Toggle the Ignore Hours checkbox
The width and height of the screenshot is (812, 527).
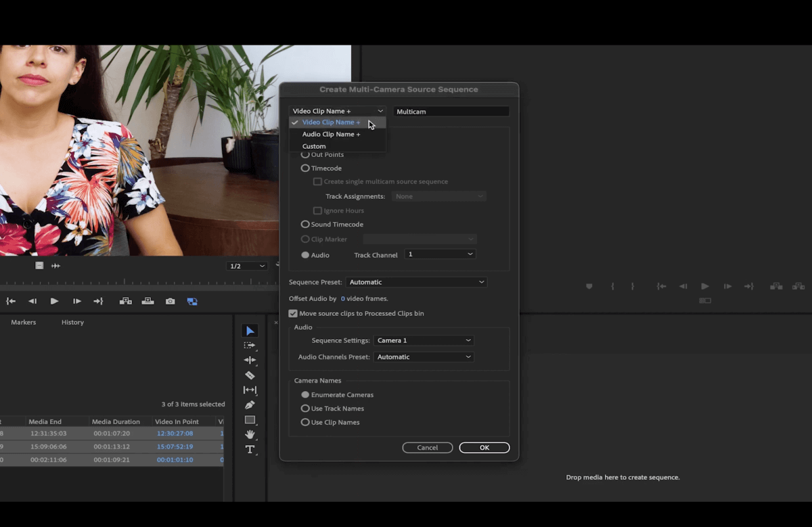pos(317,210)
